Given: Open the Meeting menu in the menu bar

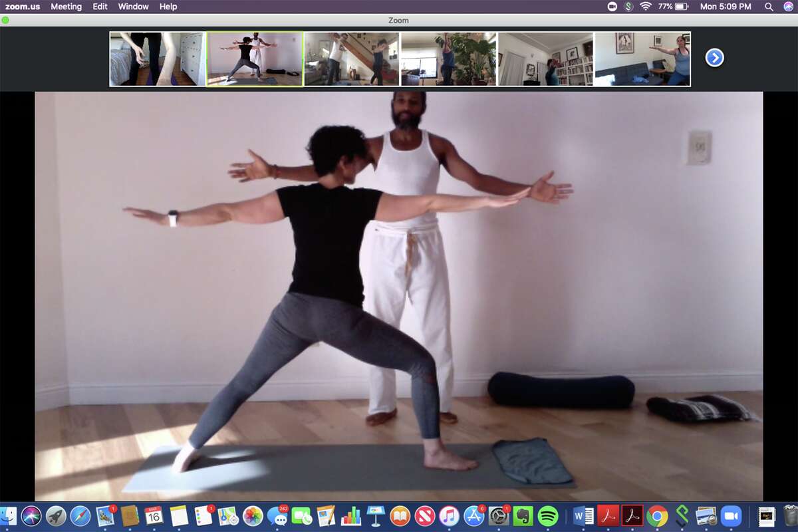Looking at the screenshot, I should [x=66, y=7].
